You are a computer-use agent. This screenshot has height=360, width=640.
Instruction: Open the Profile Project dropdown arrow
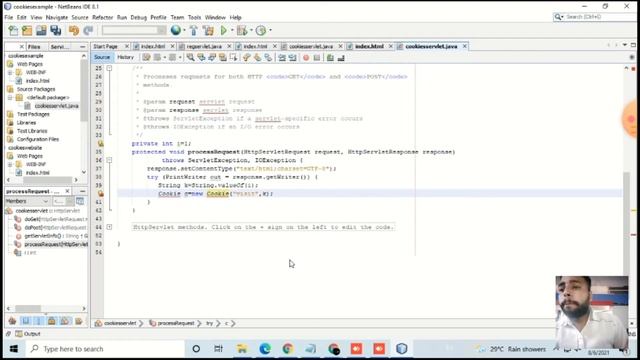pos(270,30)
